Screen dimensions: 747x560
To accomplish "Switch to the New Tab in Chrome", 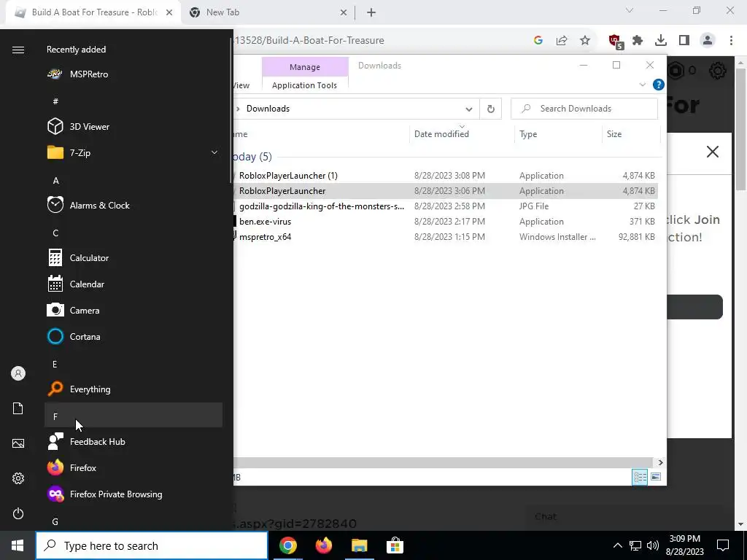I will tap(267, 12).
